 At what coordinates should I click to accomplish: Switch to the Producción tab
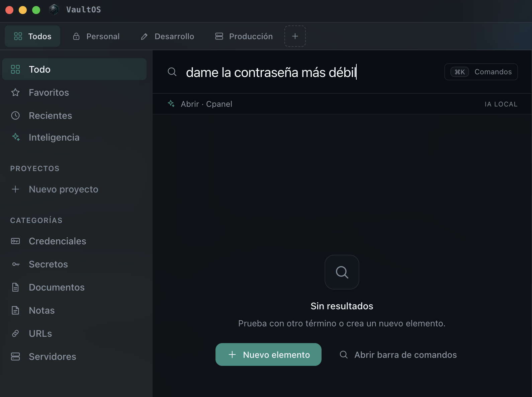pos(244,36)
